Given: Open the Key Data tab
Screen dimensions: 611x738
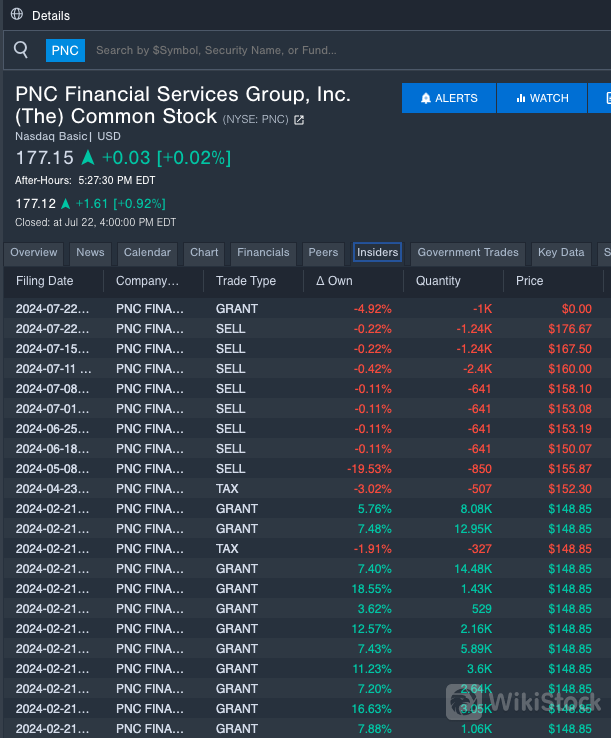Looking at the screenshot, I should pos(561,253).
